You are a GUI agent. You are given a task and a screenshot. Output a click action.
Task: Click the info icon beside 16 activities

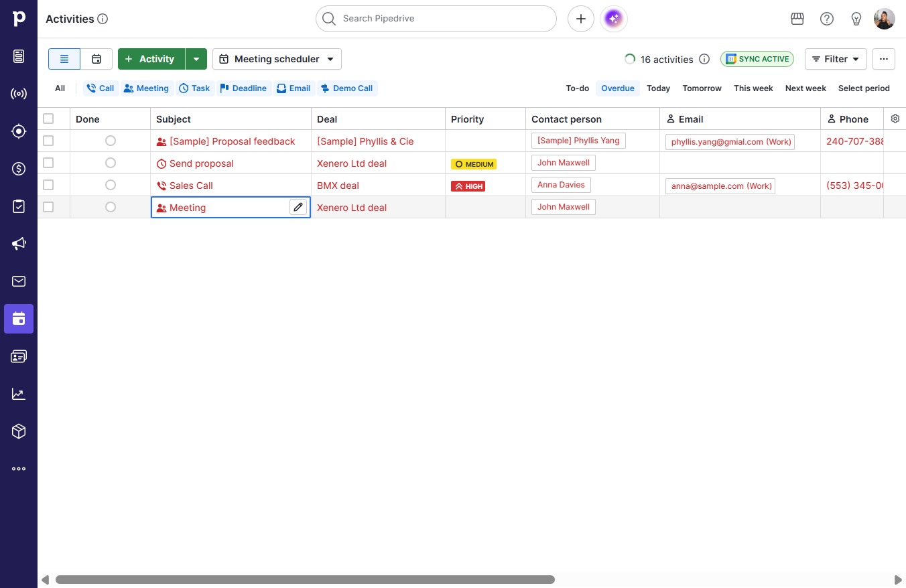(704, 59)
